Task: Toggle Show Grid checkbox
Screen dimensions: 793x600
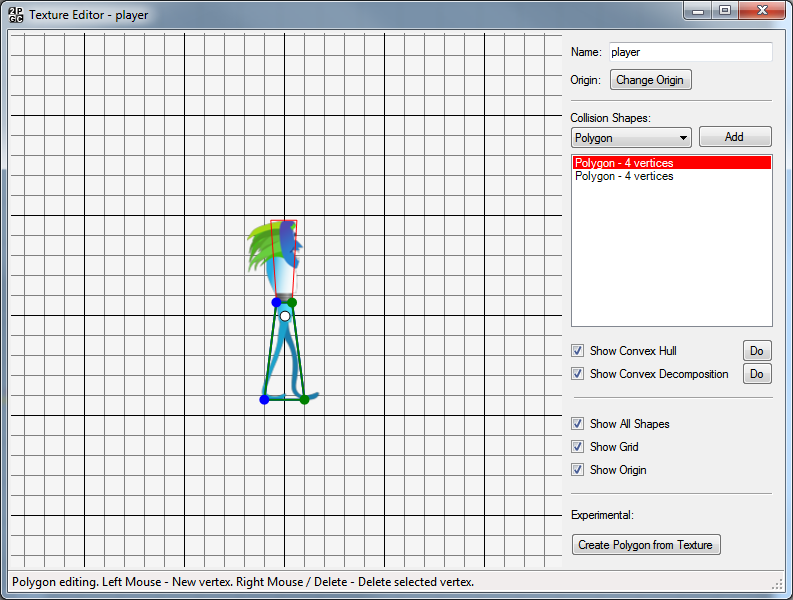Action: [x=578, y=447]
